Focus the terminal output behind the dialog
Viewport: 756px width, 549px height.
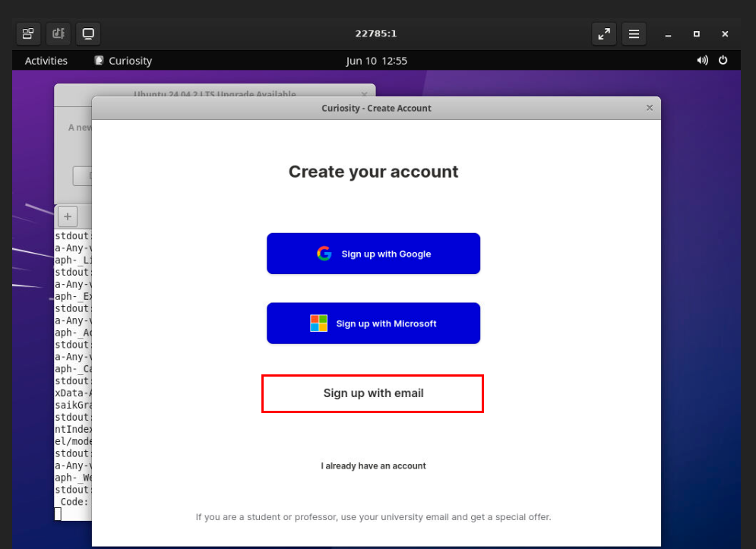point(72,364)
